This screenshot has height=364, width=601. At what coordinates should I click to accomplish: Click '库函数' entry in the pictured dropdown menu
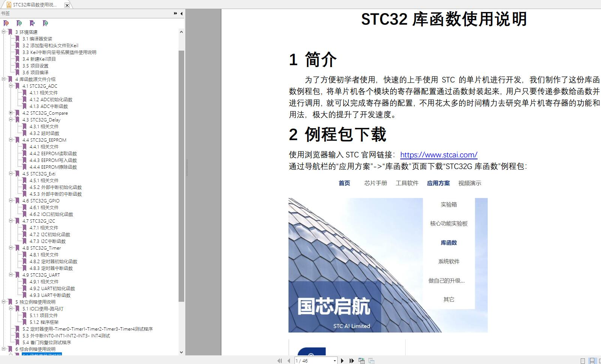tap(449, 243)
